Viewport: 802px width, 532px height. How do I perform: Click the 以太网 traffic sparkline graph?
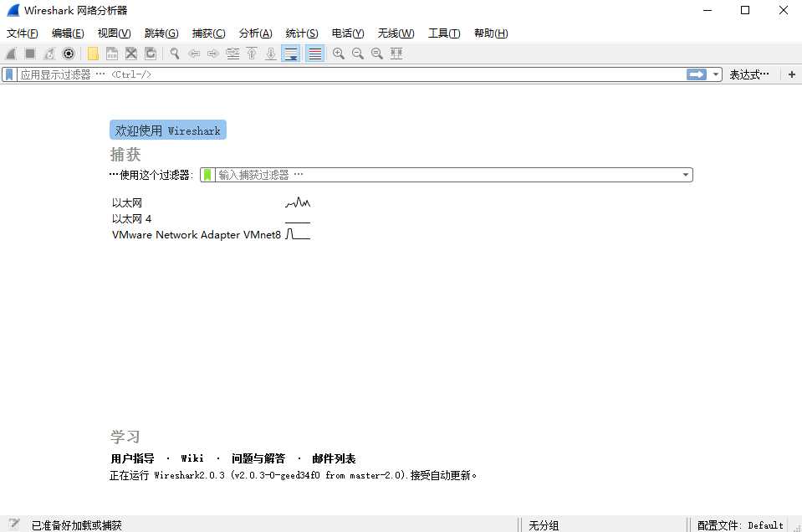click(x=298, y=203)
